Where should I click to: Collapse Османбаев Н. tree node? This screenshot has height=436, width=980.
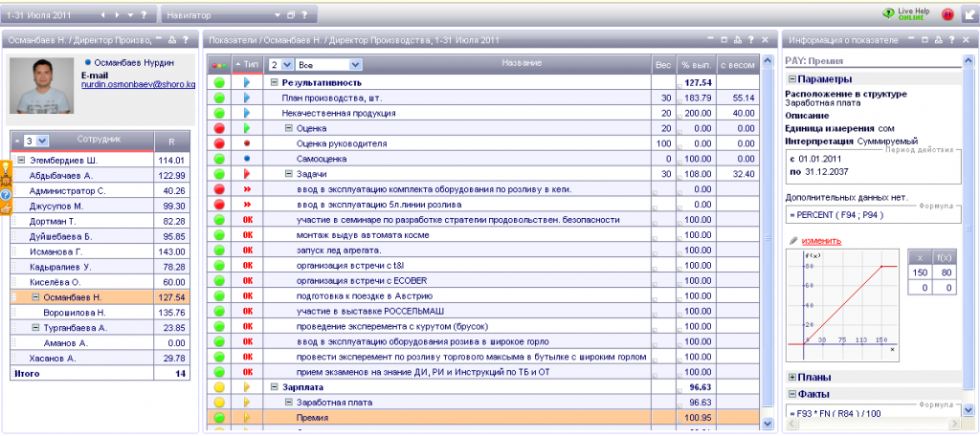35,297
